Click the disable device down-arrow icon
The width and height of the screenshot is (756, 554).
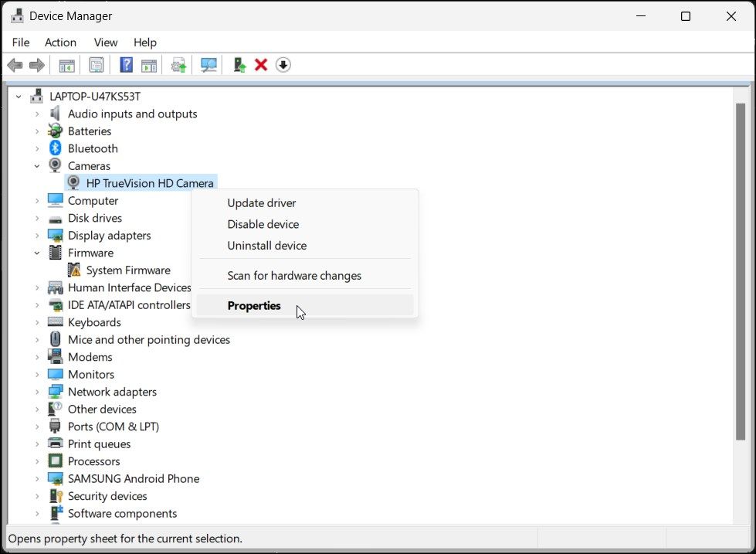coord(283,65)
